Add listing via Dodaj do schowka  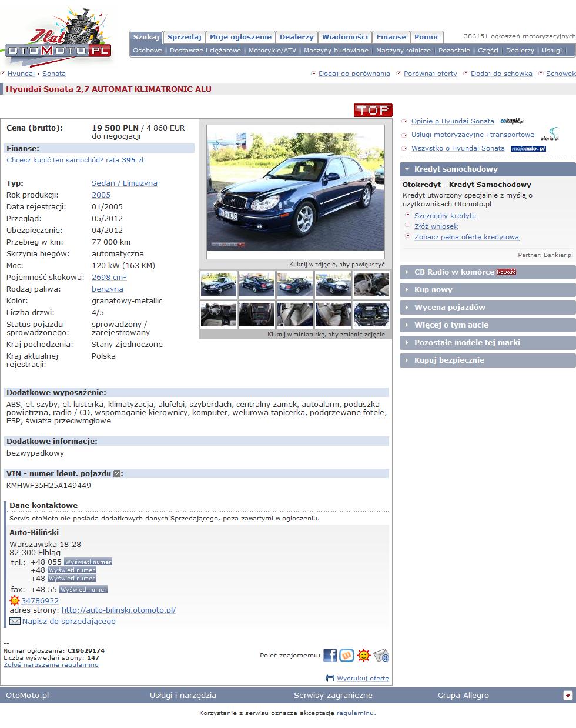click(501, 74)
